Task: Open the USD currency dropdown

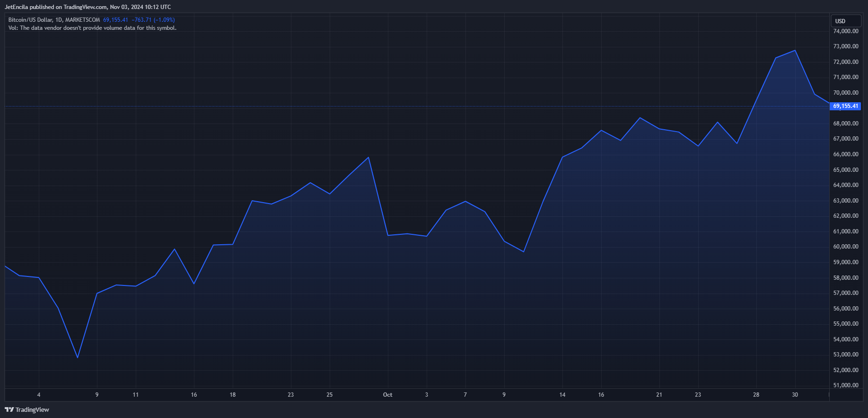Action: click(x=846, y=21)
